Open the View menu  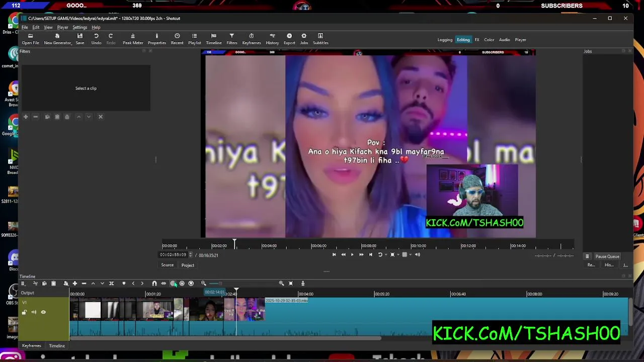click(48, 27)
